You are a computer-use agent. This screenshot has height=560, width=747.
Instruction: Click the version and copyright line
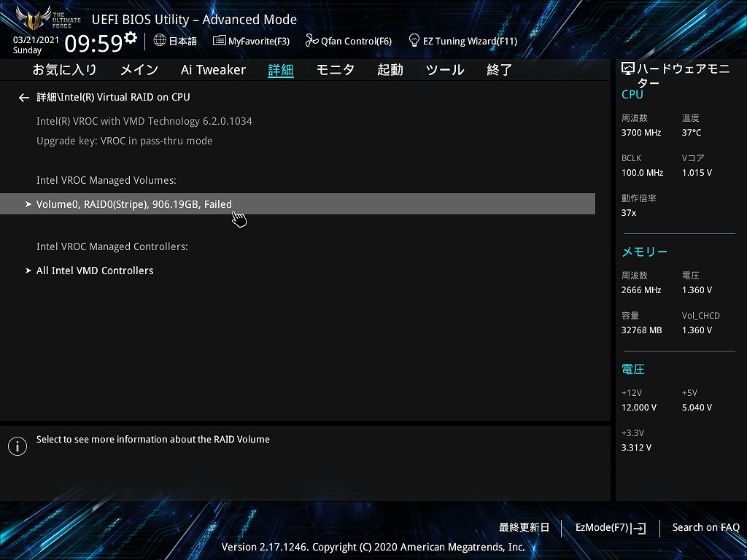pyautogui.click(x=373, y=547)
